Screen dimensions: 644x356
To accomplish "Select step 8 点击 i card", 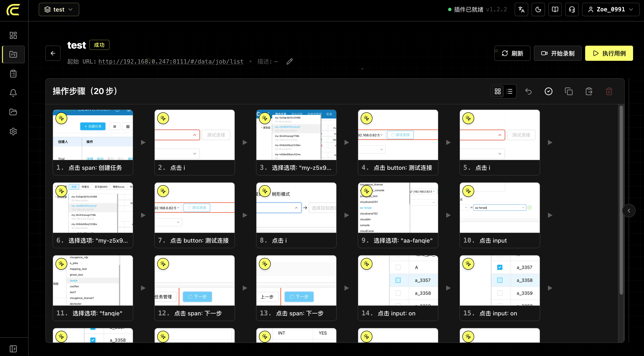I will [296, 215].
